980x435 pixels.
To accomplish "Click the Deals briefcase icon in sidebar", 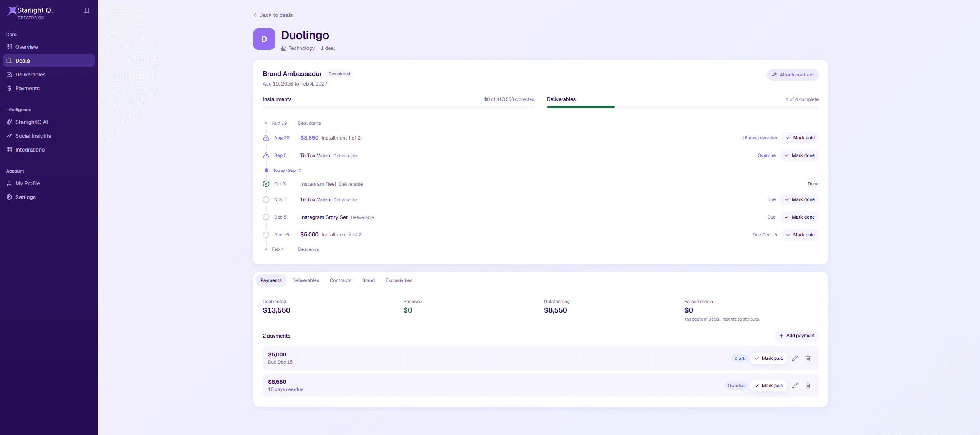I will [9, 61].
